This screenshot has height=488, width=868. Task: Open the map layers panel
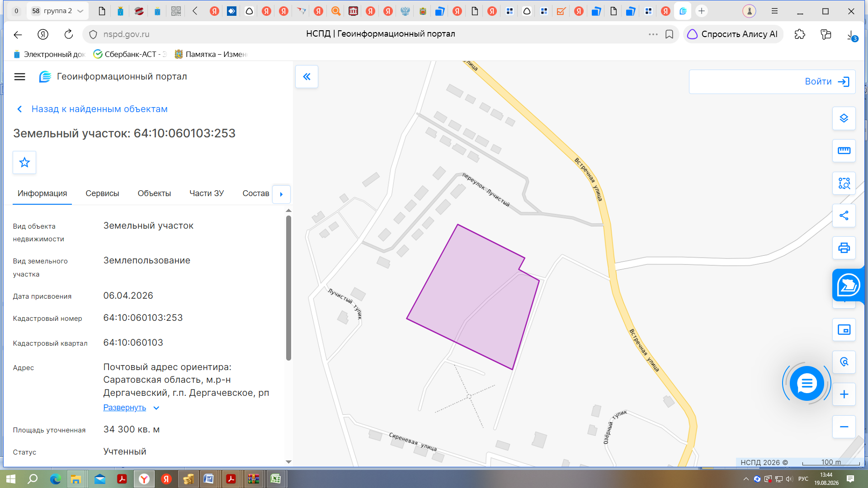pyautogui.click(x=844, y=118)
